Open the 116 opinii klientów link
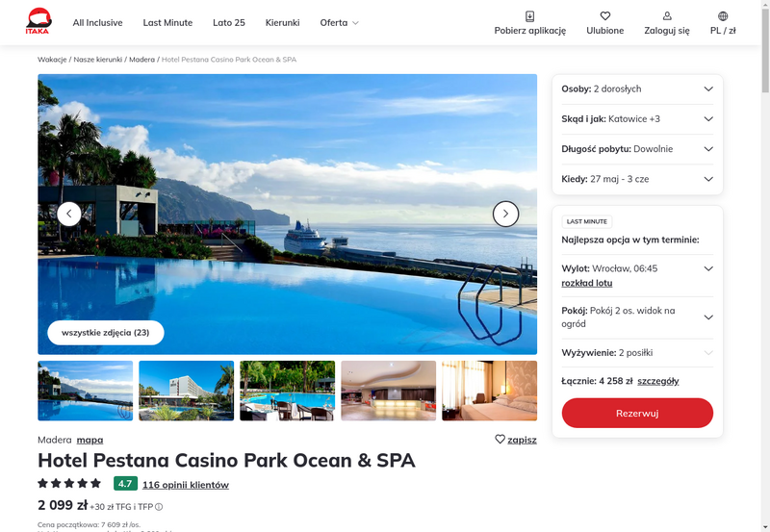The height and width of the screenshot is (532, 770). [186, 485]
